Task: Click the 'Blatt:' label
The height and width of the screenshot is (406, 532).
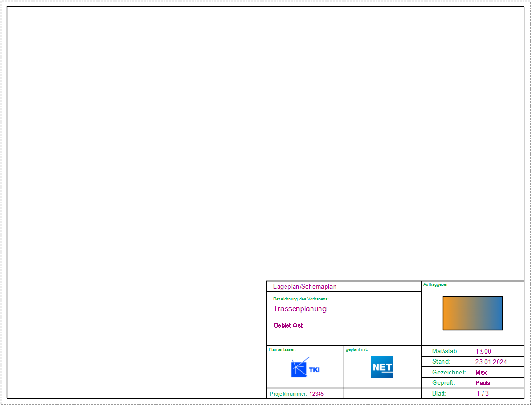Action: (439, 393)
